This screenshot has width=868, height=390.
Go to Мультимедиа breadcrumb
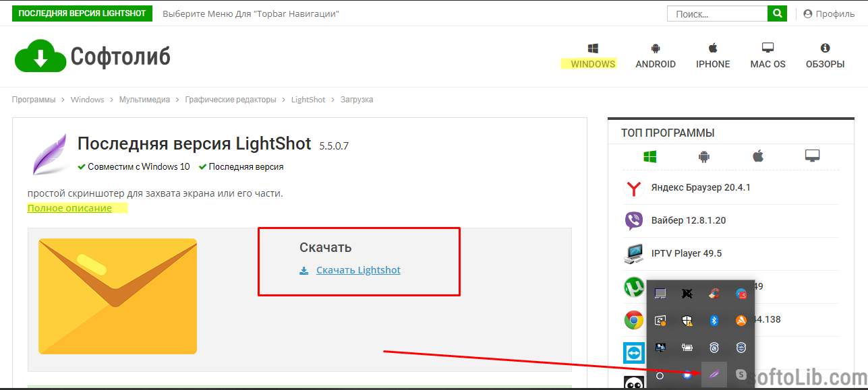click(145, 100)
